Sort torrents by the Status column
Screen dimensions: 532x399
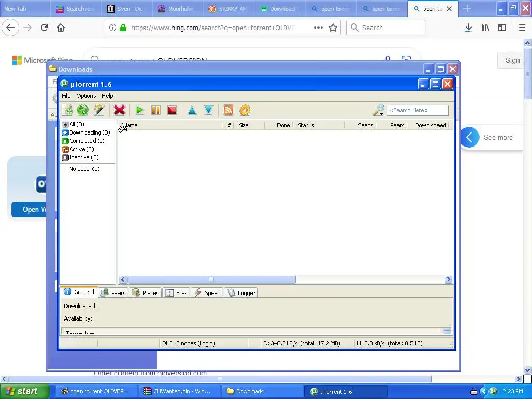320,125
